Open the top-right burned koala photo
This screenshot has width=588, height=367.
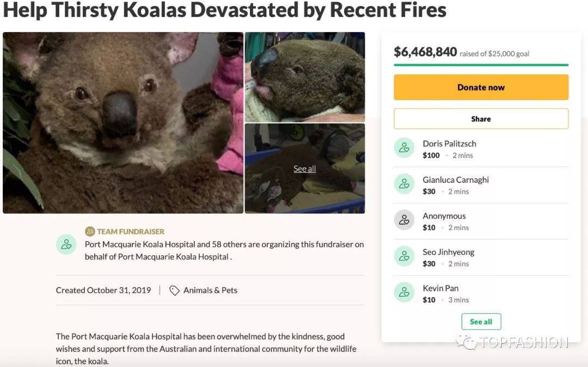[304, 77]
